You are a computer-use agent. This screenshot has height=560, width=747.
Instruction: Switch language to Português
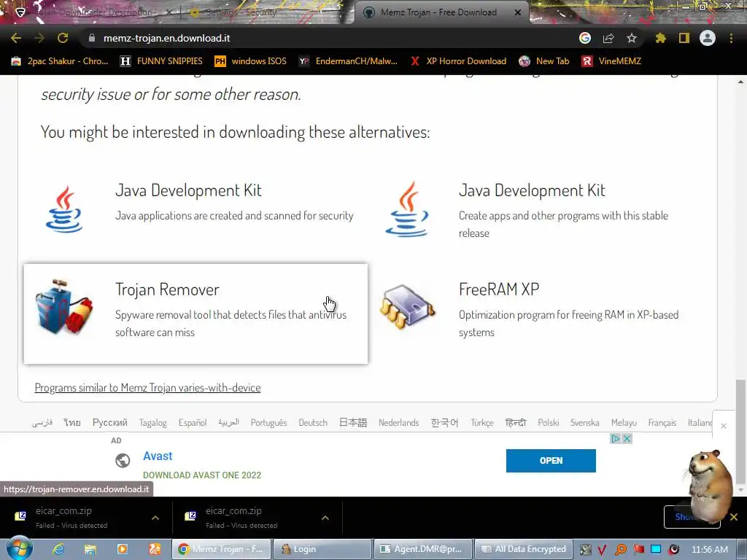click(268, 422)
